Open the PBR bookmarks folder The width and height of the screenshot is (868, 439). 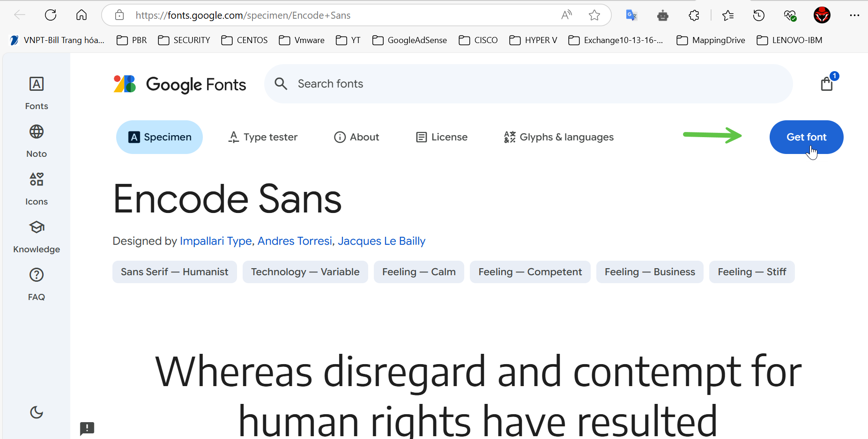tap(132, 40)
